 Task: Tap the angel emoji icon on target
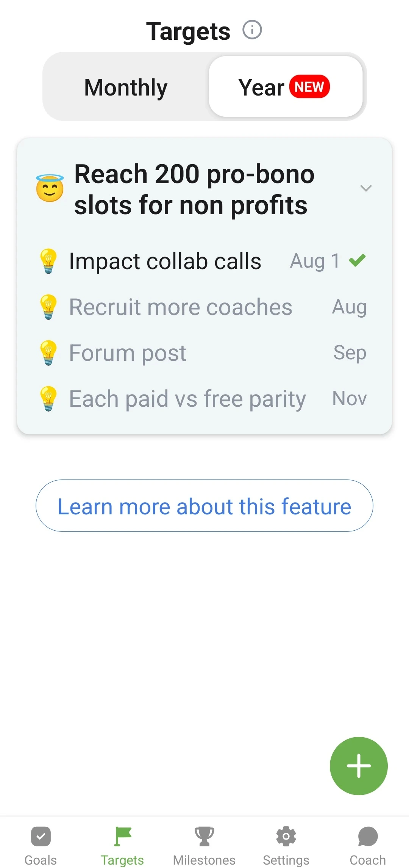point(50,188)
